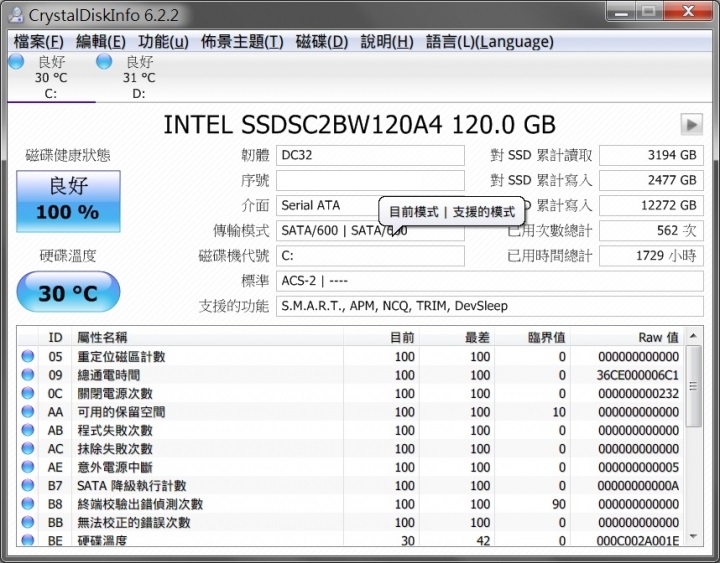Viewport: 720px width, 563px height.
Task: Go to next disk arrow button
Action: [x=692, y=124]
